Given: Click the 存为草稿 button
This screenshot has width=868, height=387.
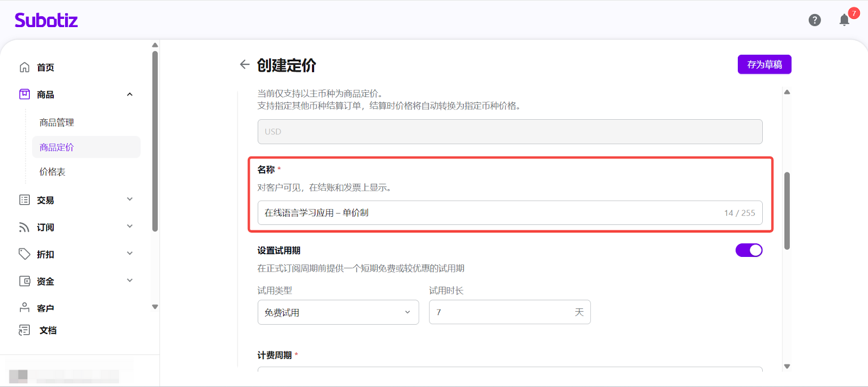Looking at the screenshot, I should click(764, 64).
